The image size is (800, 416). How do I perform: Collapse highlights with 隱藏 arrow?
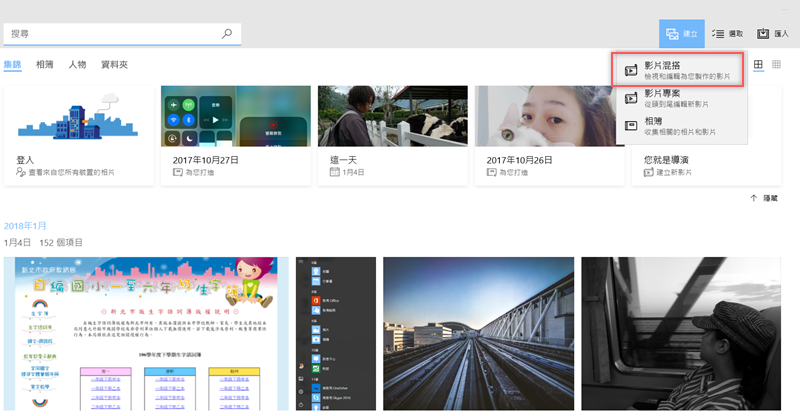pyautogui.click(x=763, y=199)
